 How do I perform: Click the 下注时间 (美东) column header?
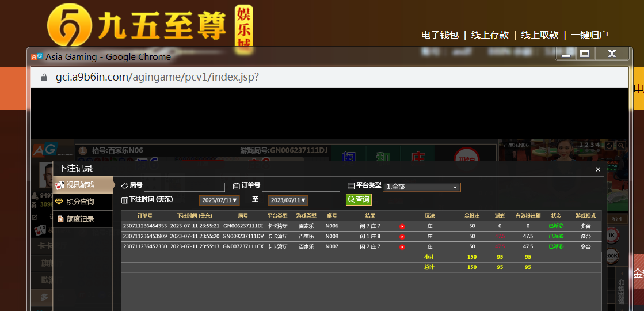tap(195, 216)
